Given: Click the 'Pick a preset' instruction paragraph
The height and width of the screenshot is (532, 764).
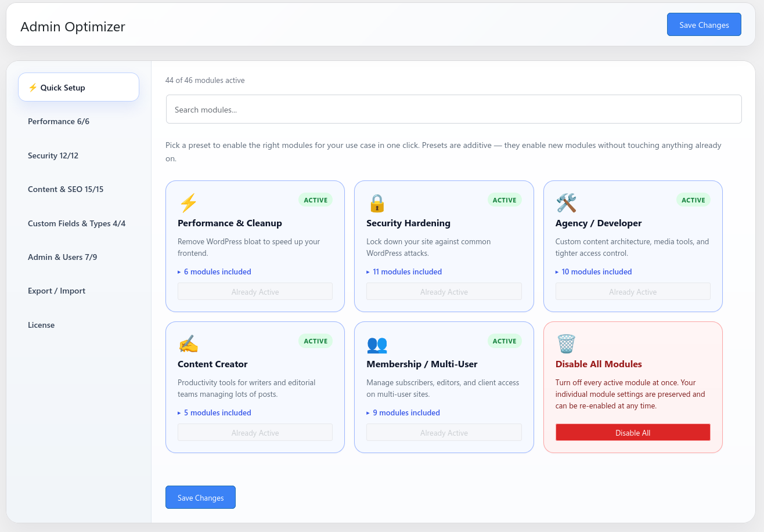Looking at the screenshot, I should point(444,151).
